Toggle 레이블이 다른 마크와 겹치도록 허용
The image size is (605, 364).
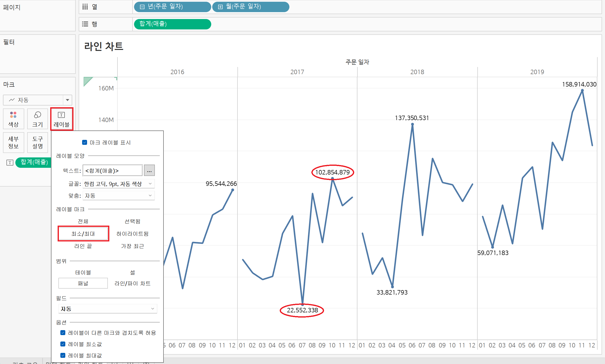(x=63, y=333)
